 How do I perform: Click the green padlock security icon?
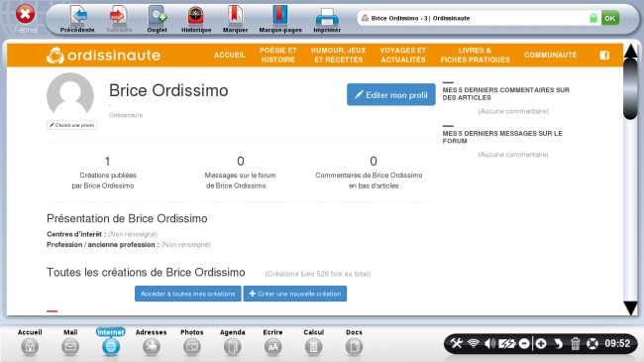pyautogui.click(x=593, y=18)
